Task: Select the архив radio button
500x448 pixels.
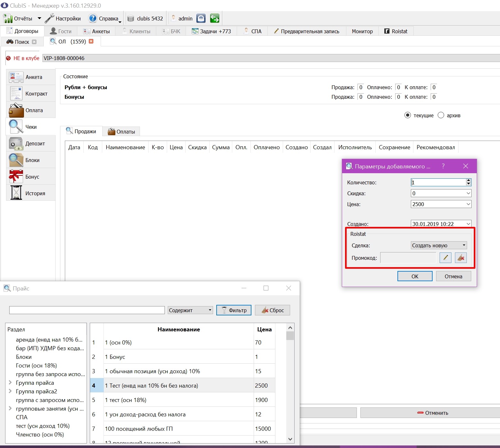Action: [441, 115]
